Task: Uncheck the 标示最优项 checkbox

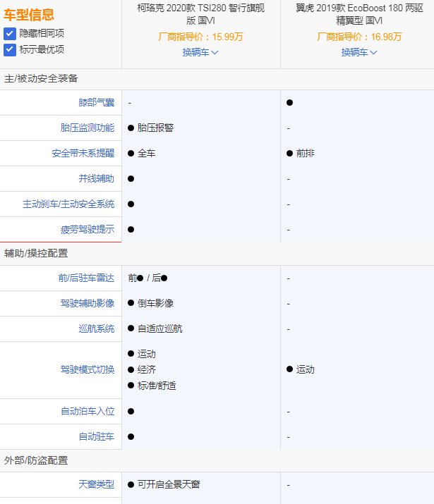Action: (x=9, y=49)
